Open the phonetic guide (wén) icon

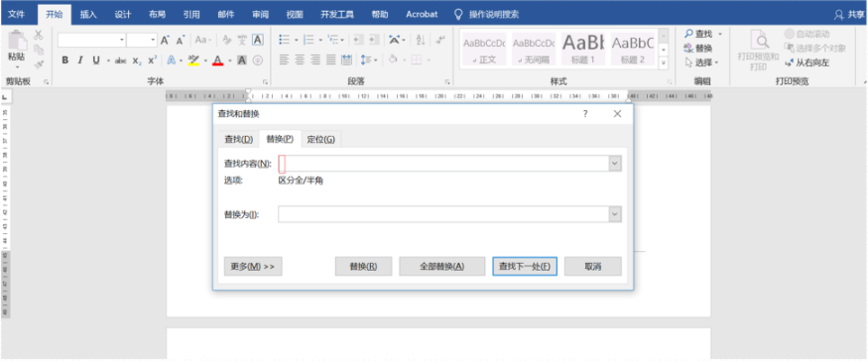tap(242, 40)
